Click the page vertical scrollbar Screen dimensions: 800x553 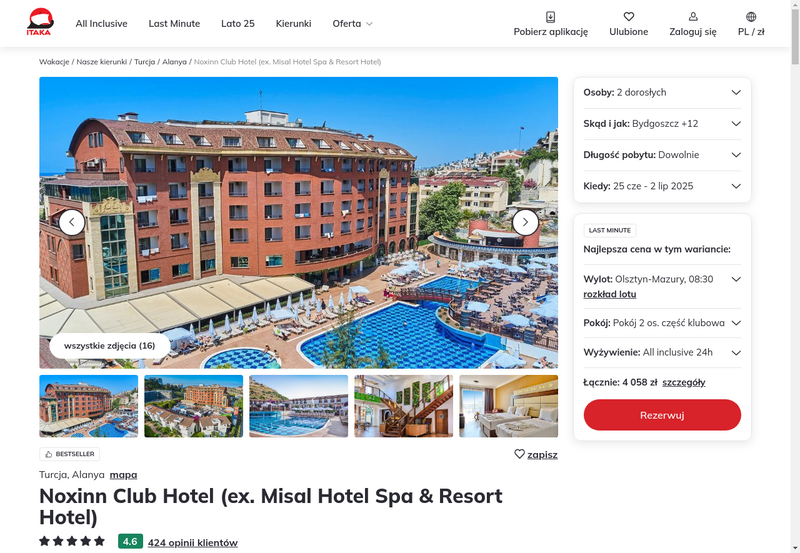point(795,276)
